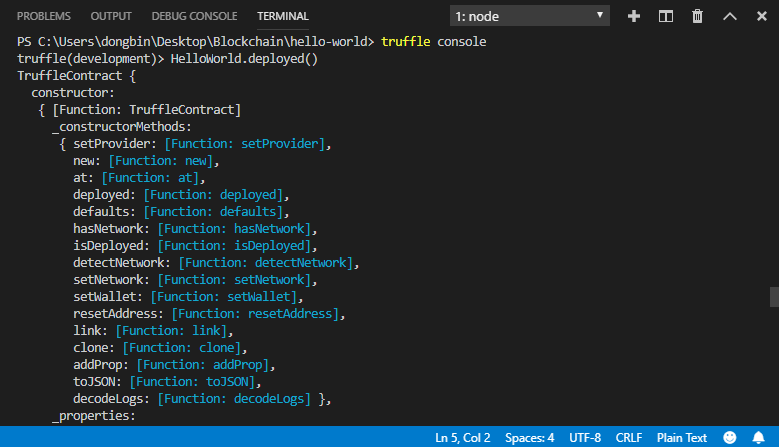Click the terminal scrollbar thumb
779x447 pixels.
[774, 297]
